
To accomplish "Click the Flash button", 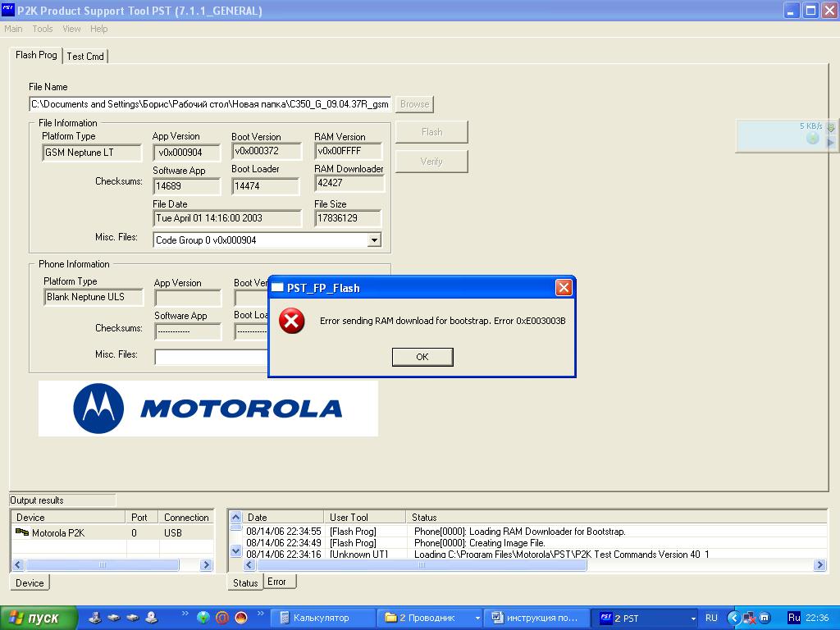I will pos(431,132).
